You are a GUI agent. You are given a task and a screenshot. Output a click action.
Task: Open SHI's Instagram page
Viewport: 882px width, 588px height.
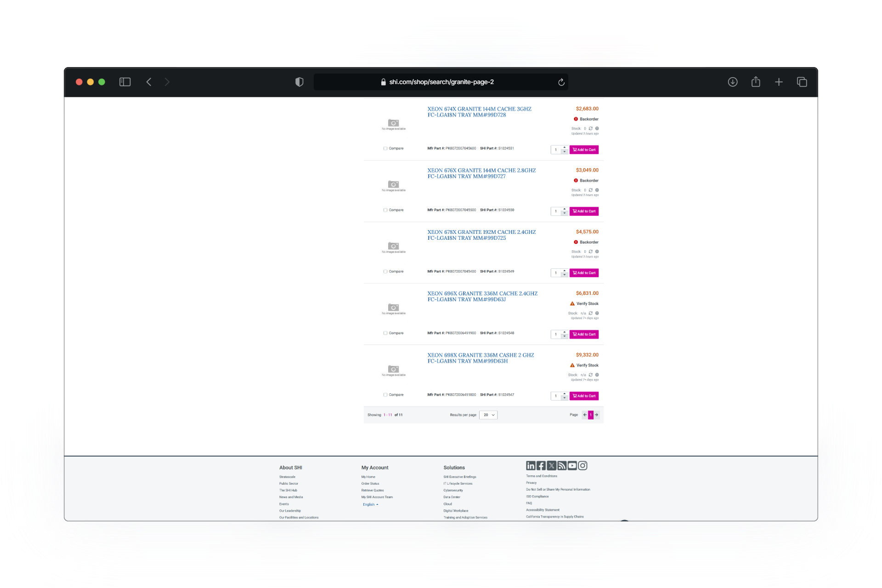coord(582,465)
